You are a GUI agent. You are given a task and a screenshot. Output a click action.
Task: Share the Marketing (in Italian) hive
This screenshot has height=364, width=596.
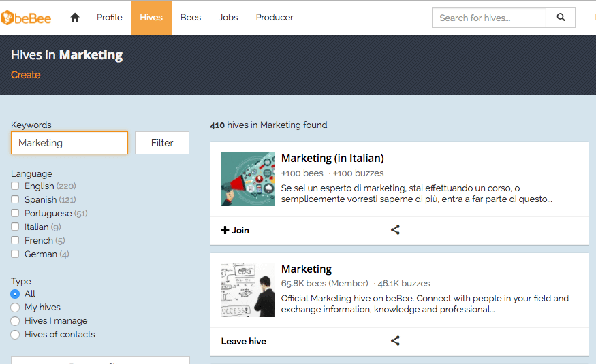pos(395,230)
